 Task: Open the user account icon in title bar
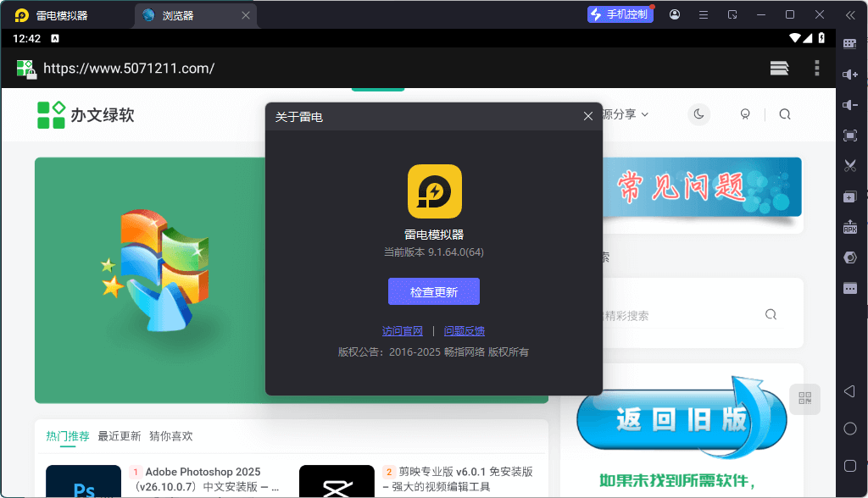[674, 15]
